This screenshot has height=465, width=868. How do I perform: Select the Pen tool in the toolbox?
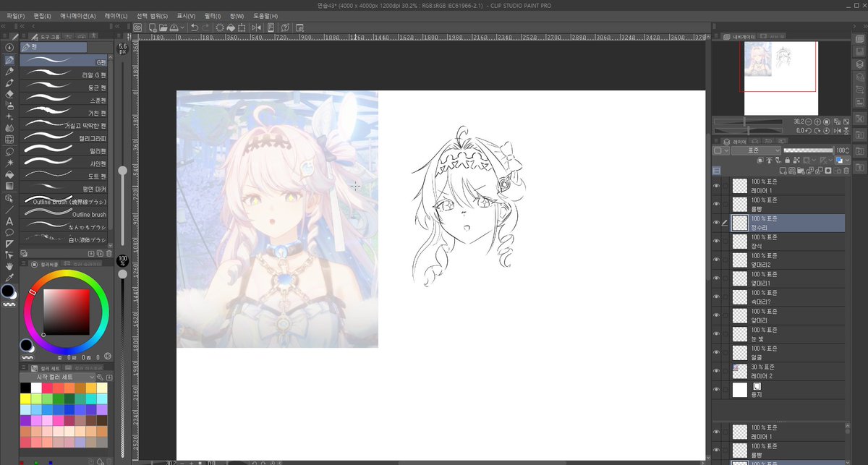(9, 59)
